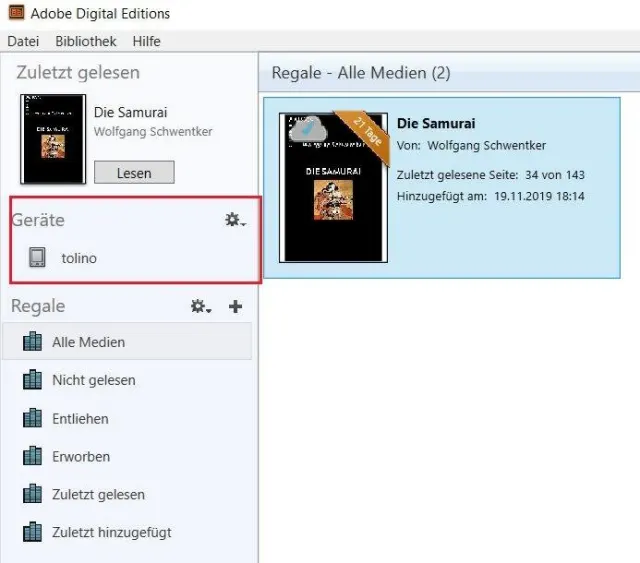Select the tolino device name
Image resolution: width=640 pixels, height=563 pixels.
coord(79,258)
